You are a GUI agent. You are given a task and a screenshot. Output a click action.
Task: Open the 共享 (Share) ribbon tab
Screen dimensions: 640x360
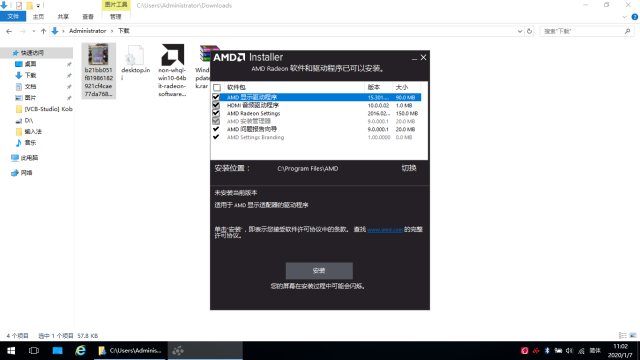(63, 16)
